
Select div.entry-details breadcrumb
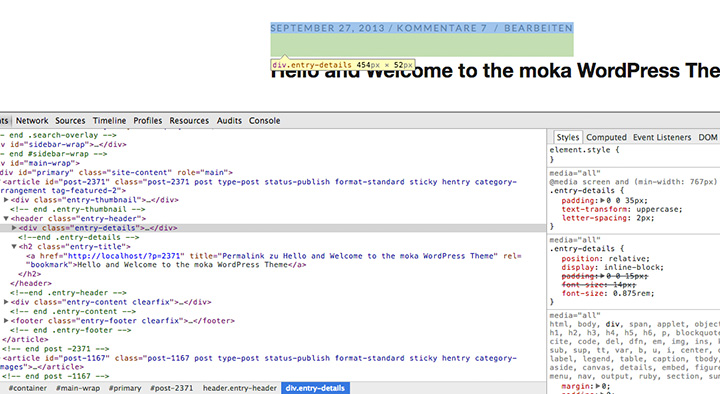(x=315, y=388)
